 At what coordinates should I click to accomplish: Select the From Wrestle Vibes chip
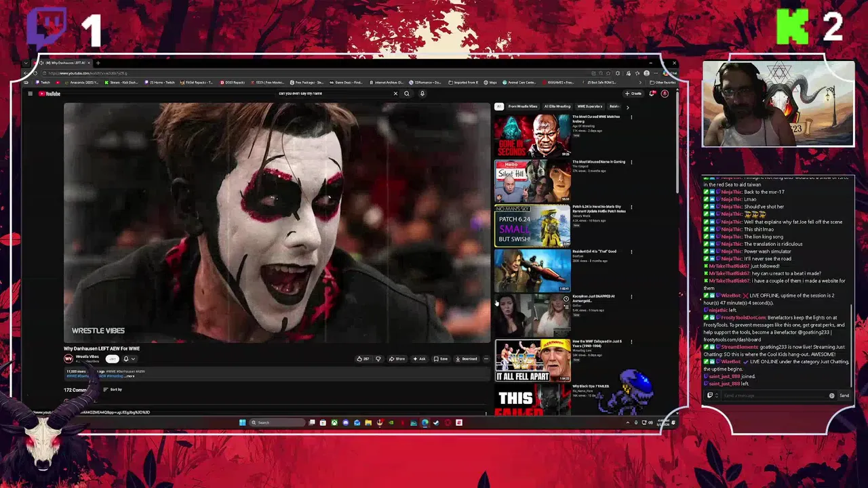click(x=523, y=106)
